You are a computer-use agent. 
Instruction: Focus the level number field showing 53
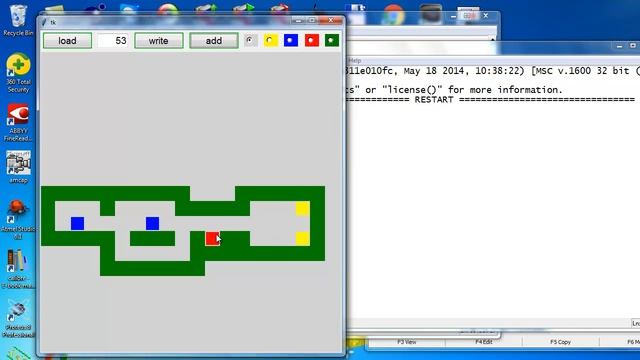tap(113, 40)
